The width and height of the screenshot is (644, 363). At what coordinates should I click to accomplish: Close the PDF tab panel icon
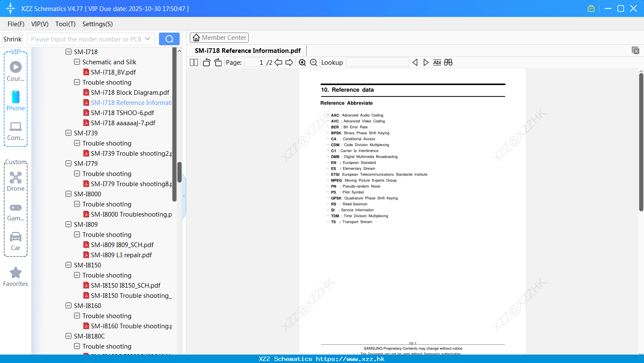click(636, 50)
